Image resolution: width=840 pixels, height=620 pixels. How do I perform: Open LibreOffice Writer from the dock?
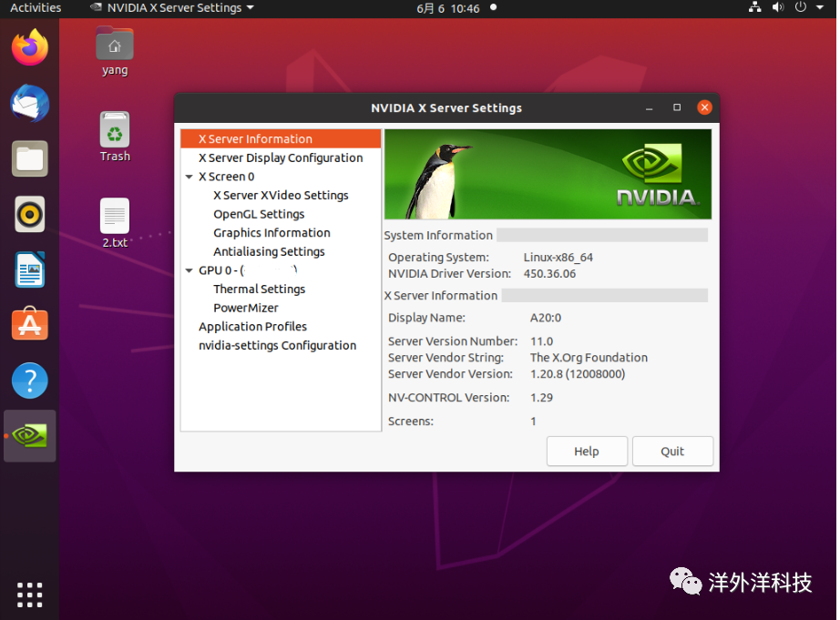(29, 270)
